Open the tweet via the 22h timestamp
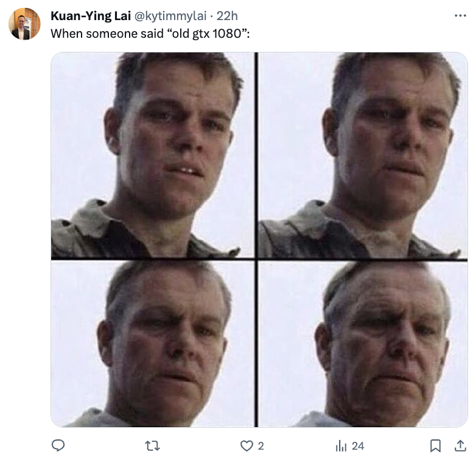476x457 pixels. 228,16
